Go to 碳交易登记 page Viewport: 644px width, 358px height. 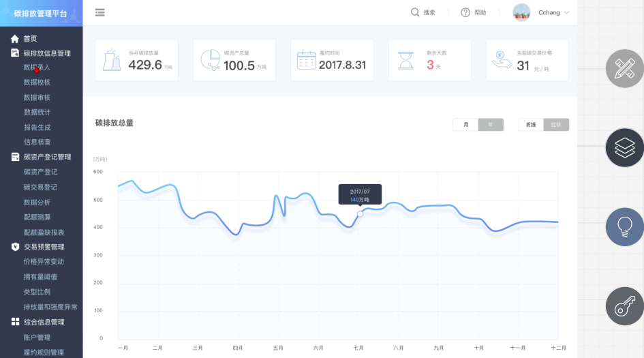tap(40, 187)
